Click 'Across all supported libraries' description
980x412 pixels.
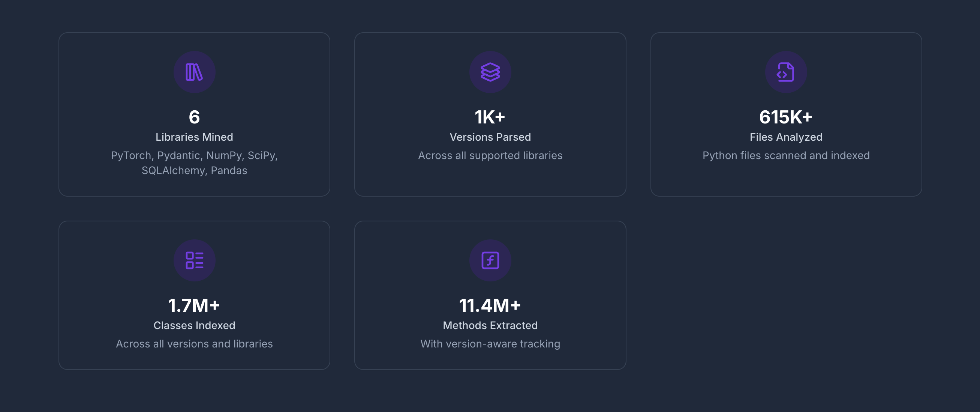490,155
